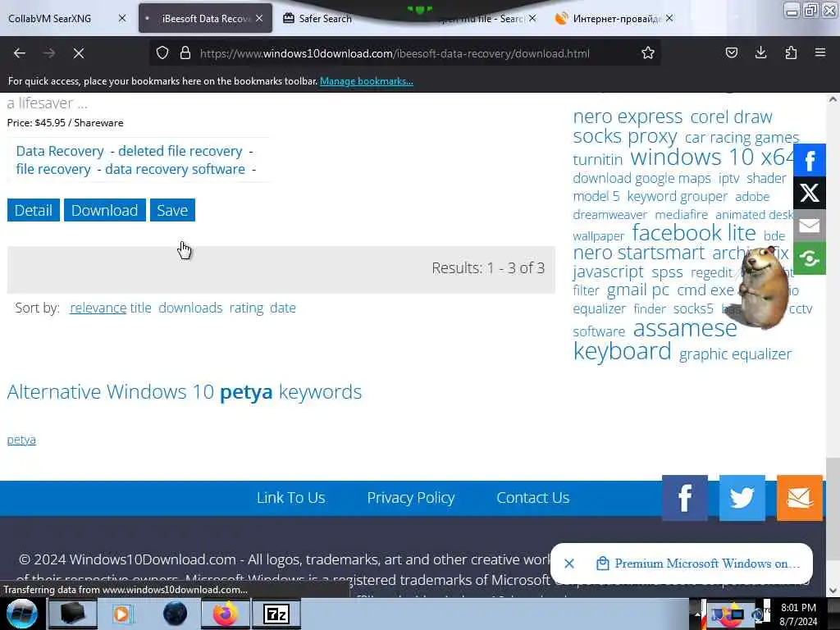Close the iBeesoft Data Recovery tab
Viewport: 840px width, 630px height.
259,18
